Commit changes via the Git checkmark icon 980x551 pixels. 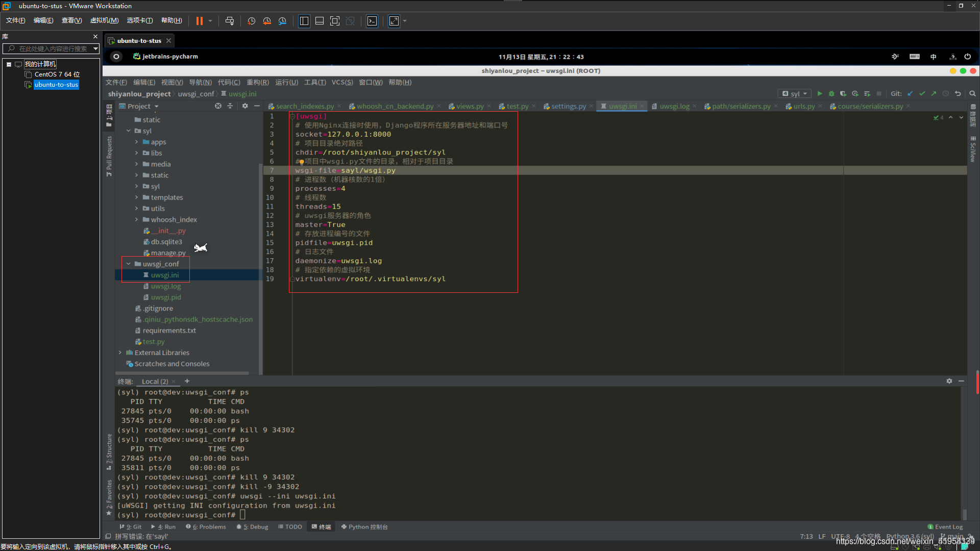(x=922, y=93)
